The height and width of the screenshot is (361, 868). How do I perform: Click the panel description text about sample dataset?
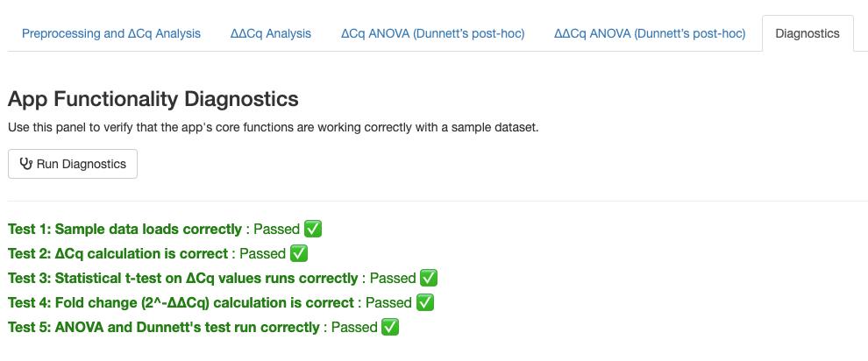click(273, 127)
